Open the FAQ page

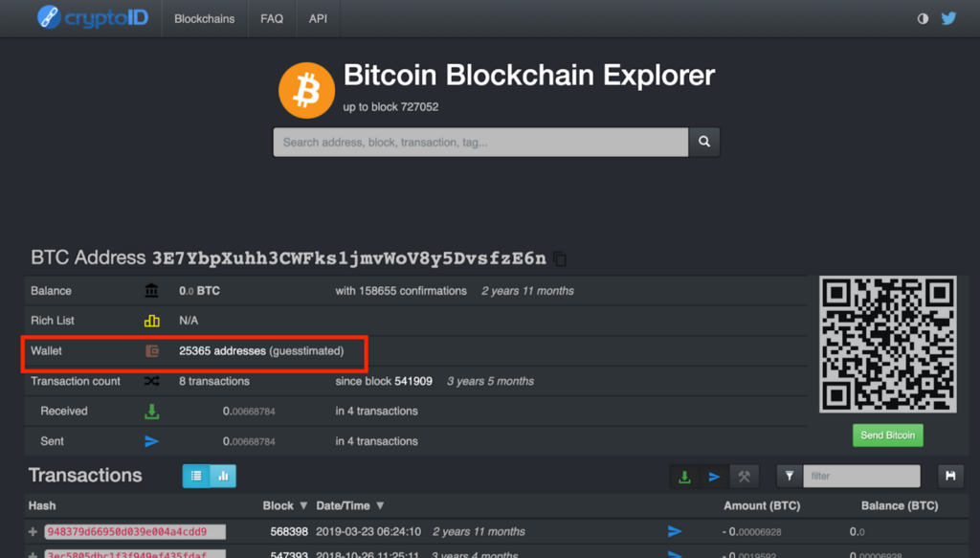(x=272, y=19)
